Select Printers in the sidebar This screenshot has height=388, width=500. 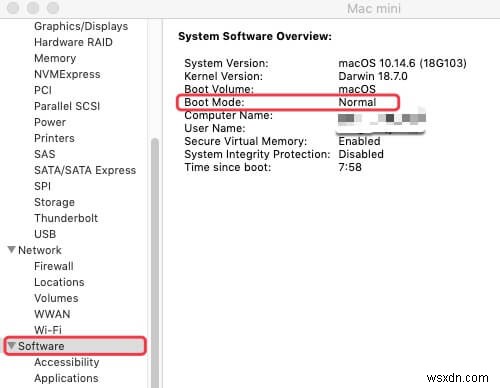click(x=54, y=138)
